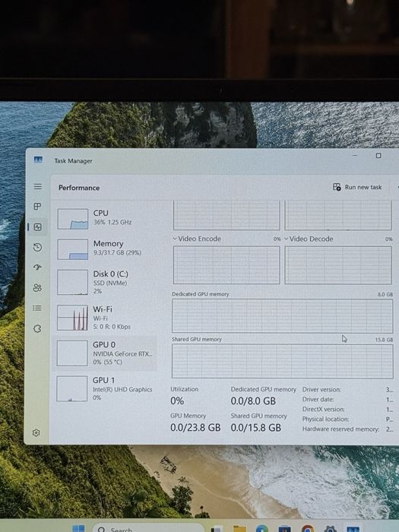Click the Hardware reserved memory label
This screenshot has width=399, height=532.
340,429
